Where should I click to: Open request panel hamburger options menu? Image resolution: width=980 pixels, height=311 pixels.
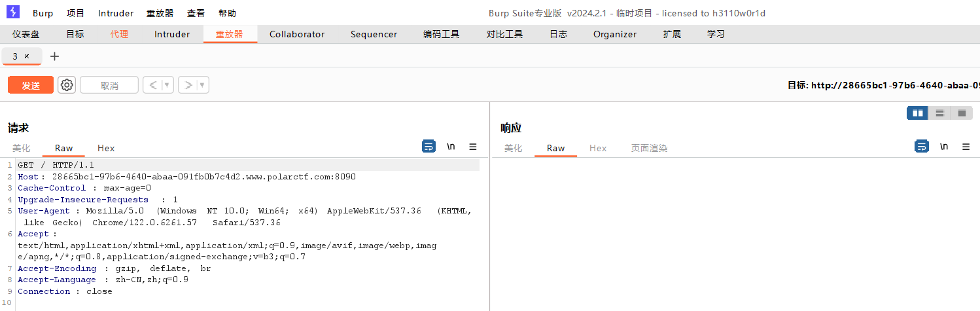pyautogui.click(x=473, y=147)
